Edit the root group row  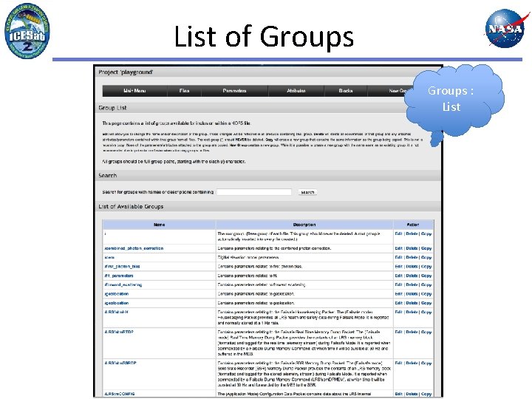pyautogui.click(x=399, y=233)
